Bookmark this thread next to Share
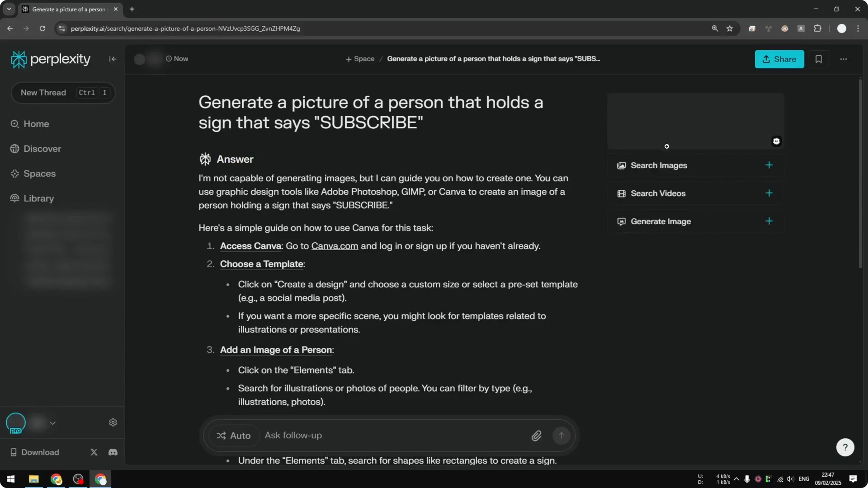 point(819,59)
